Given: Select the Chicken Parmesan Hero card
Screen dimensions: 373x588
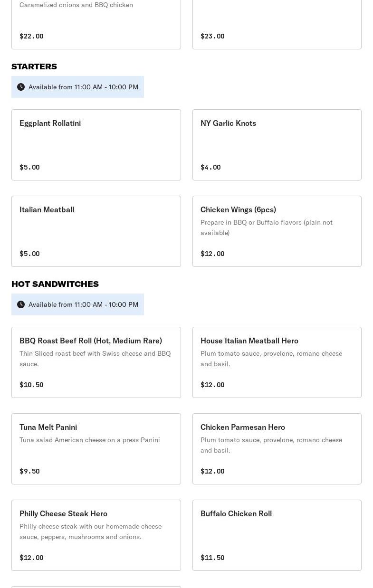Looking at the screenshot, I should pos(277,449).
